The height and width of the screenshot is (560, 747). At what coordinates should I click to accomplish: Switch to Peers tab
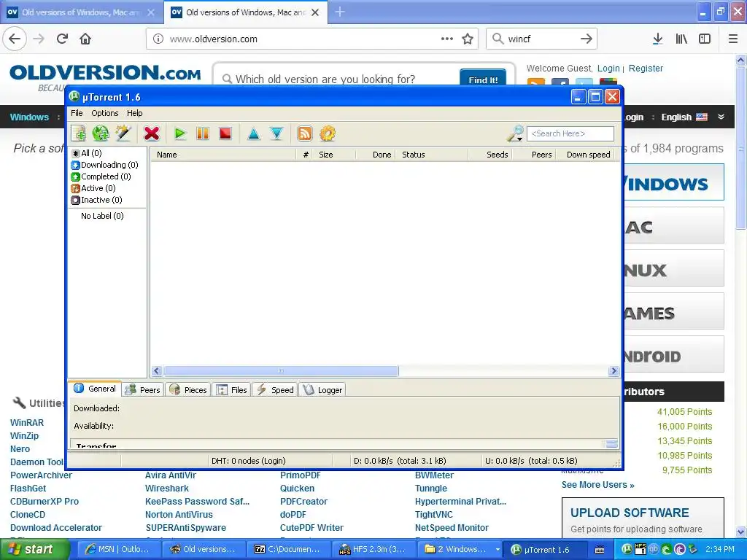(x=143, y=390)
